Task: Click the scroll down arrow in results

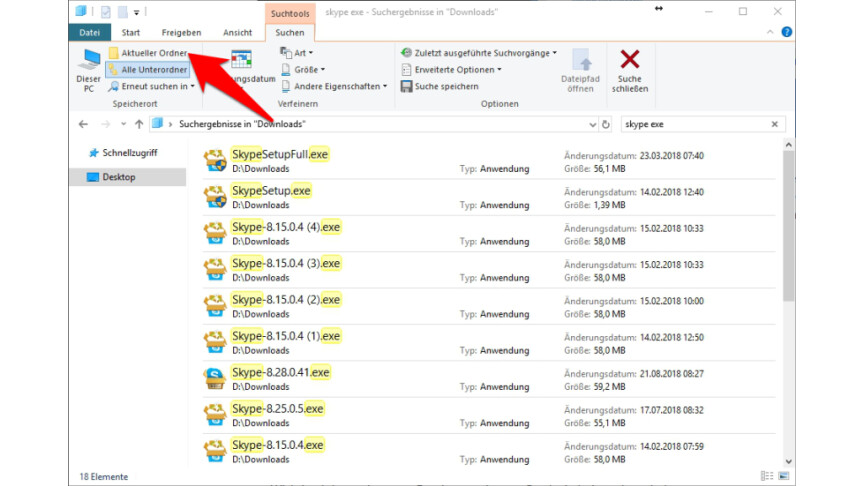Action: tap(789, 462)
